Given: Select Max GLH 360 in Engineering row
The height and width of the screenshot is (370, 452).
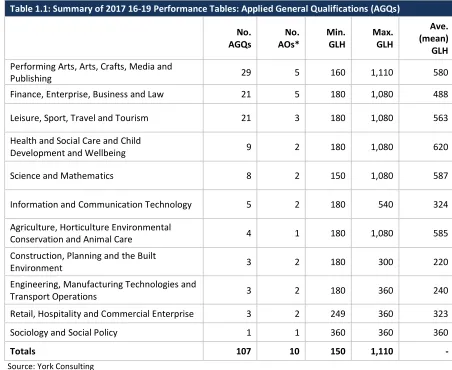Looking at the screenshot, I should (x=386, y=290).
